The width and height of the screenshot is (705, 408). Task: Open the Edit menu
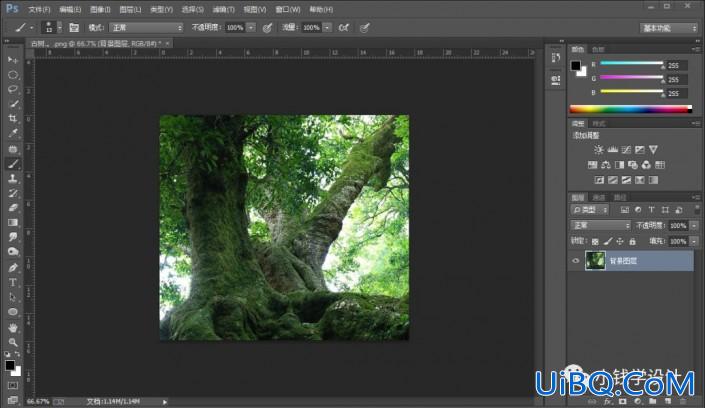pyautogui.click(x=70, y=9)
